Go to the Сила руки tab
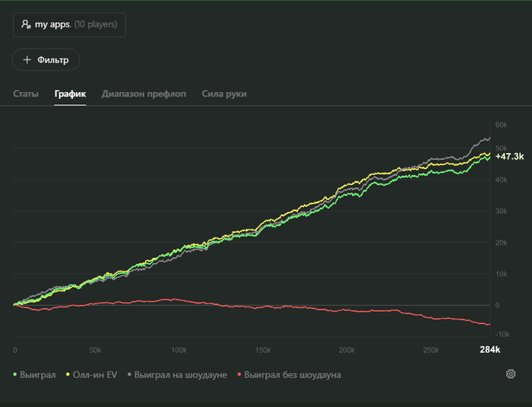 (224, 94)
